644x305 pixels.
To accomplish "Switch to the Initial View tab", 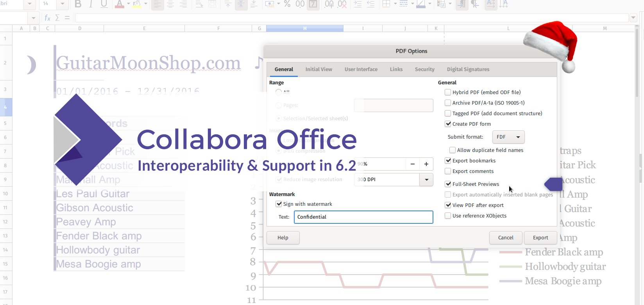I will click(x=319, y=69).
